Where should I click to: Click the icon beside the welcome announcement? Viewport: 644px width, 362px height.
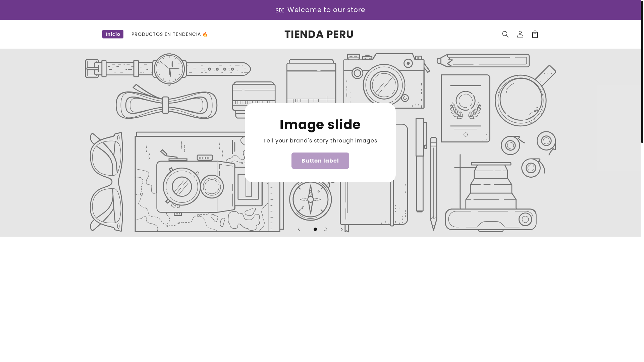(280, 10)
